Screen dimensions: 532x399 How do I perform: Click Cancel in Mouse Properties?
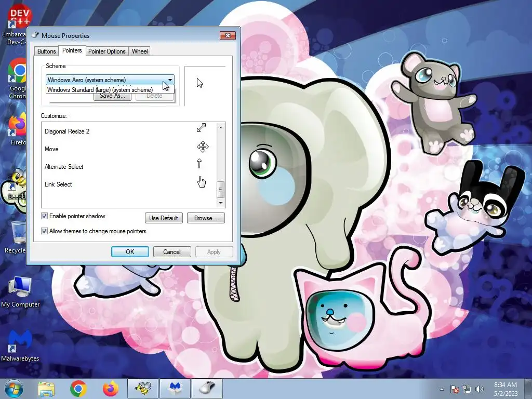(171, 252)
